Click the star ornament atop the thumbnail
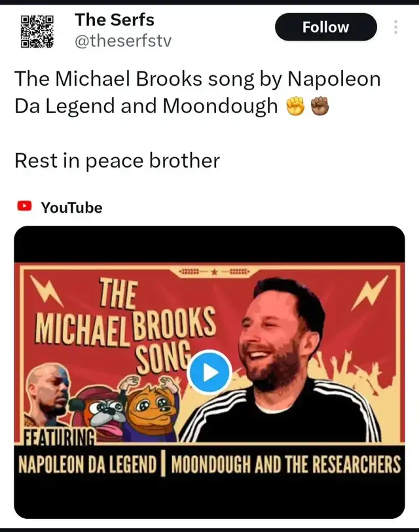Screen dimensions: 419x532 [x=214, y=272]
